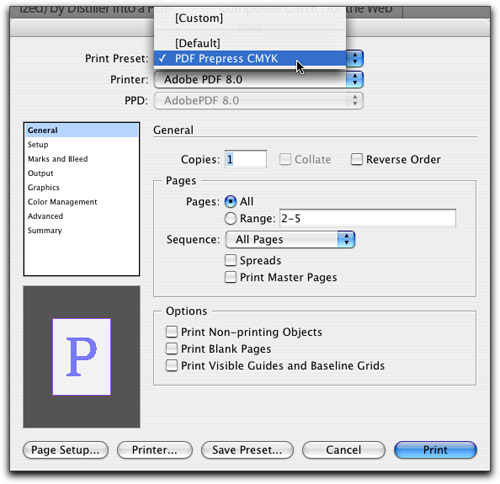Open the Sequence dropdown showing All Pages
The height and width of the screenshot is (484, 500).
tap(290, 239)
